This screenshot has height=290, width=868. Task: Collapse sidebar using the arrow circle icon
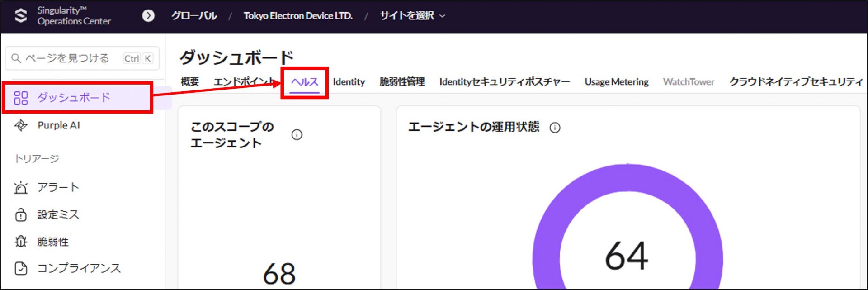click(x=148, y=16)
